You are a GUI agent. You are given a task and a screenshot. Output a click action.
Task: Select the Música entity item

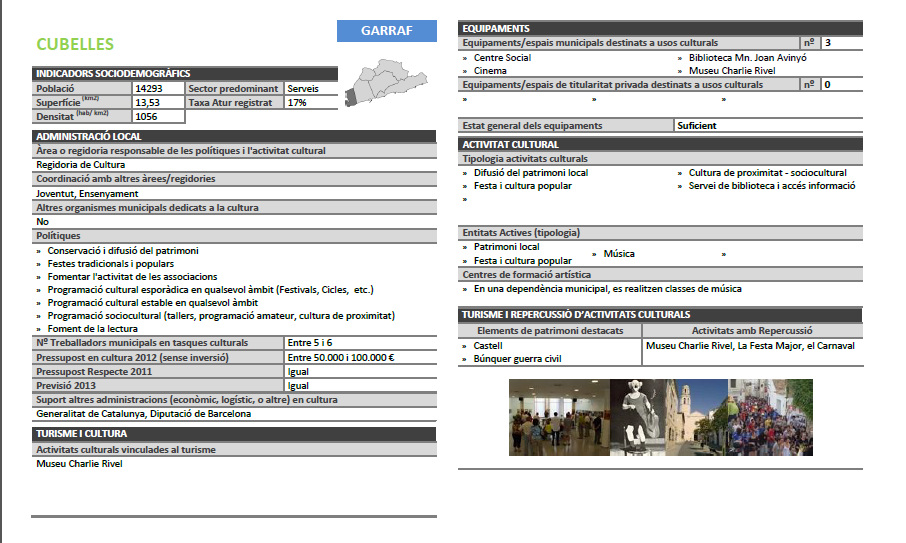tap(619, 254)
